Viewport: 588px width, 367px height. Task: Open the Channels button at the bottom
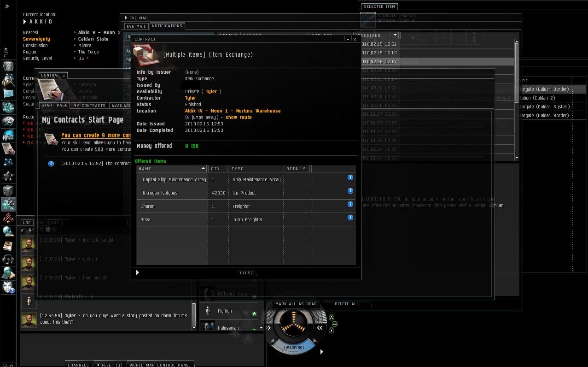[78, 365]
